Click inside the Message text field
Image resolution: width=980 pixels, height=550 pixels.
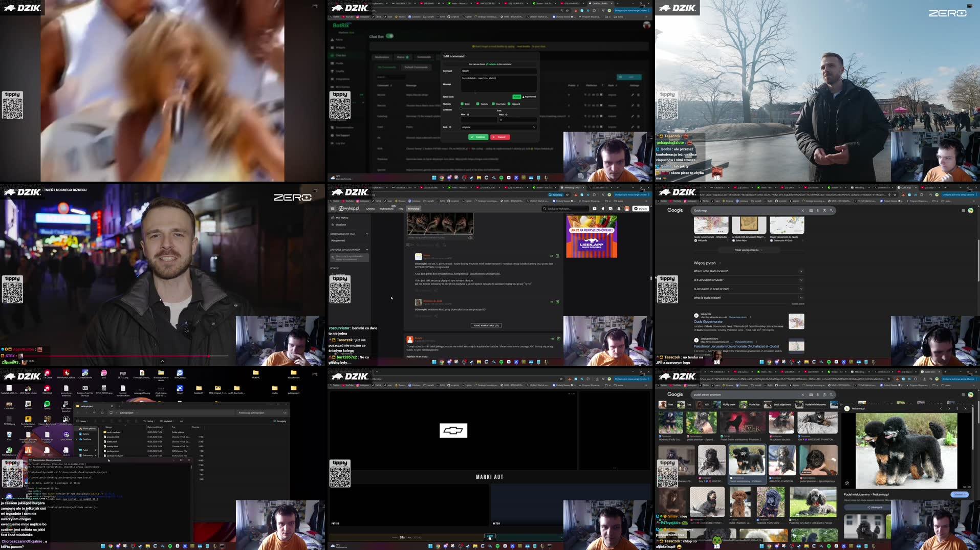(498, 84)
